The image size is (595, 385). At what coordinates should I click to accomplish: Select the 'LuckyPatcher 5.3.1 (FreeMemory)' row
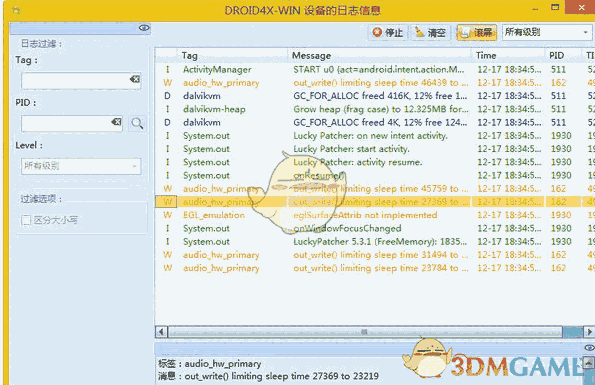[x=375, y=242]
